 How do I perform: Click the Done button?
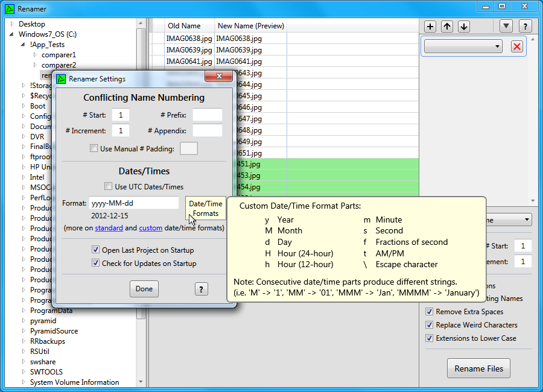pos(144,289)
